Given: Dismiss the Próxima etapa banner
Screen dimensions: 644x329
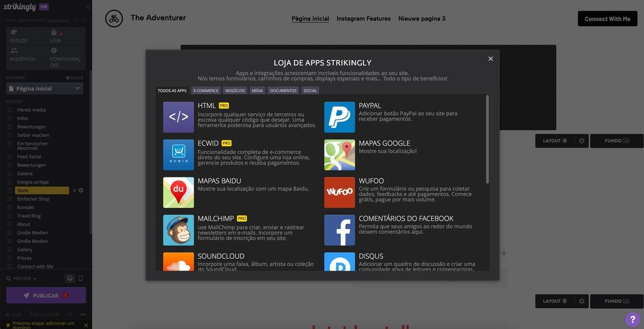Looking at the screenshot, I should [86, 325].
